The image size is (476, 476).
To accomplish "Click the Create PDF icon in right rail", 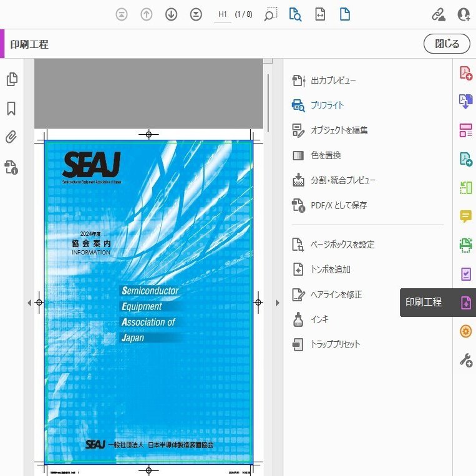I will pos(466,73).
